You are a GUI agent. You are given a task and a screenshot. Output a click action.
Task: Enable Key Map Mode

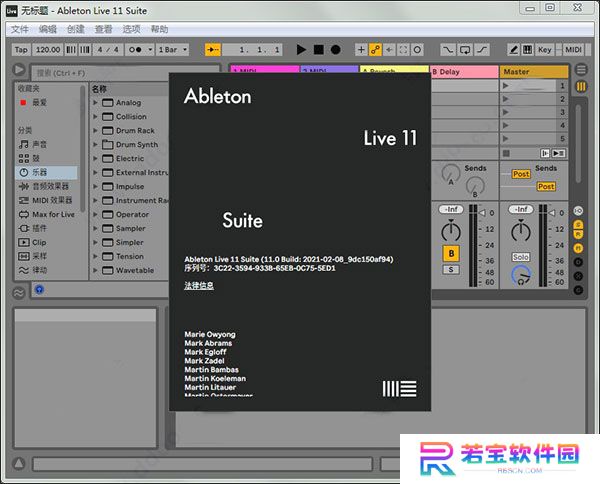545,50
